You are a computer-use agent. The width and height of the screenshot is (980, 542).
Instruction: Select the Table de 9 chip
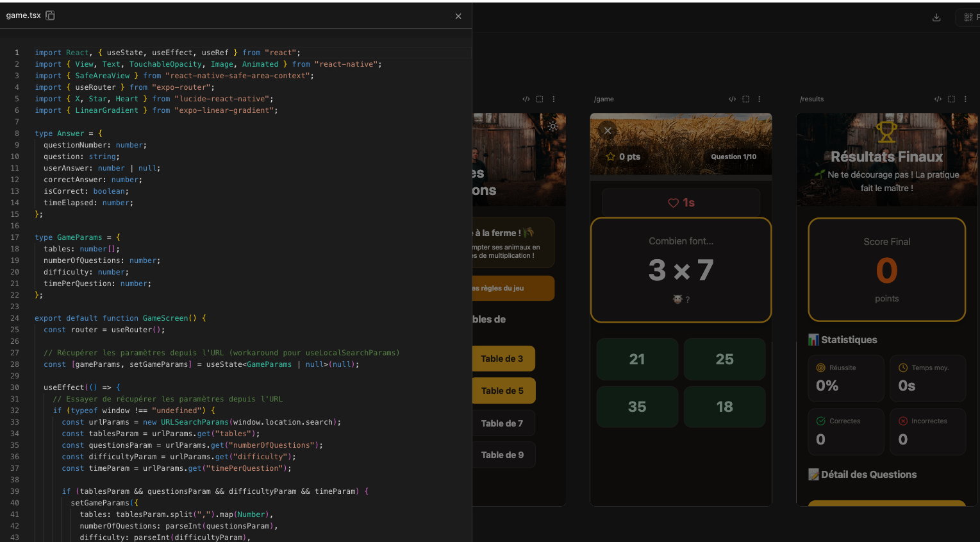(x=502, y=455)
